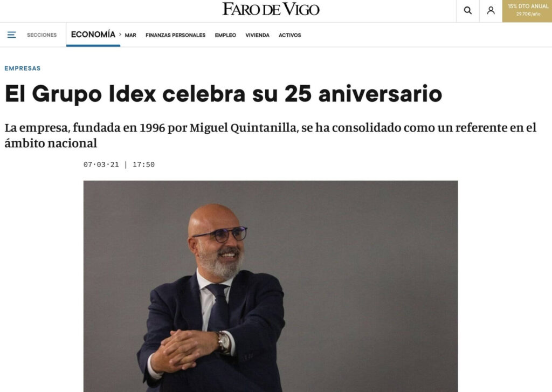
Task: Open the Empresas category link
Action: (x=23, y=68)
